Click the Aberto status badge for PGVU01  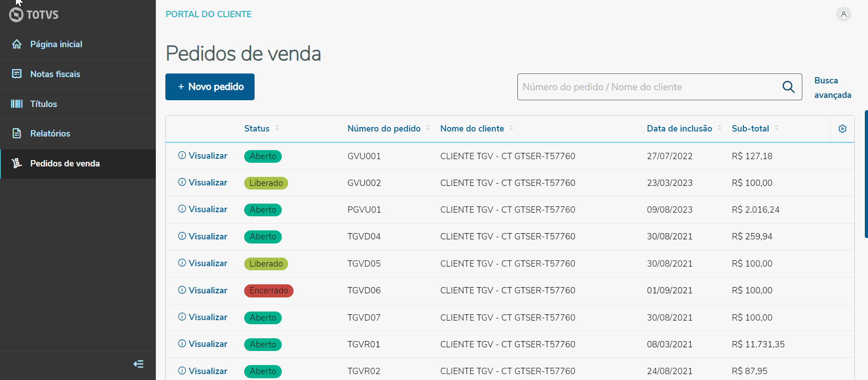click(x=263, y=210)
